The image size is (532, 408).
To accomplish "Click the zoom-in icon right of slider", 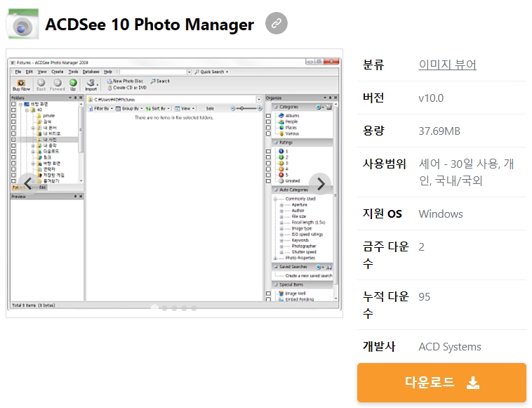I will (260, 108).
